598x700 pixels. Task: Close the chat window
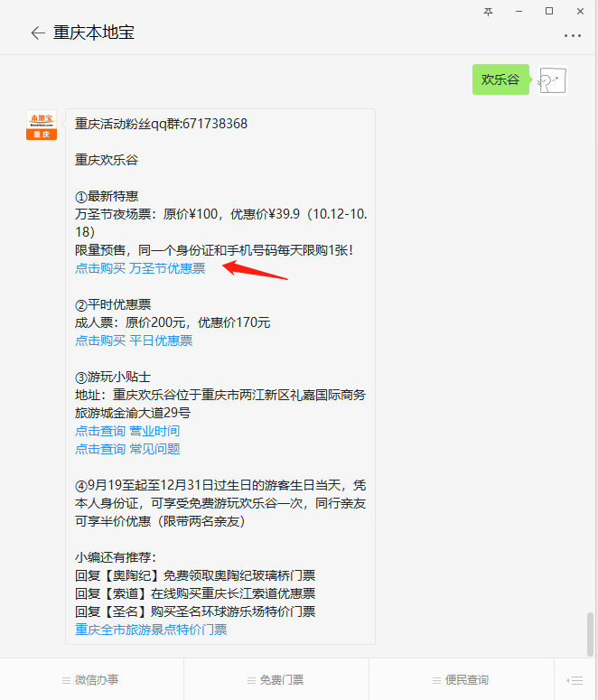click(580, 12)
